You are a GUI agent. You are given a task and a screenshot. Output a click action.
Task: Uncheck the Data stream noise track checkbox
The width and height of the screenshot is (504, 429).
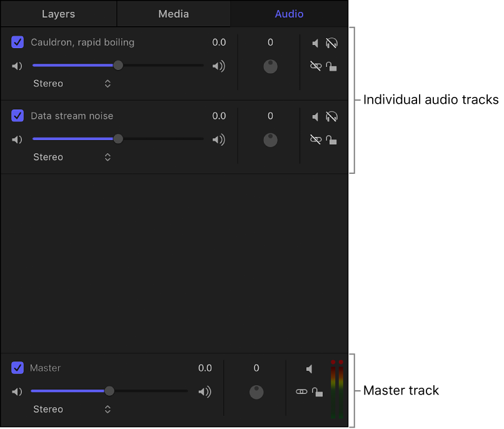(17, 116)
